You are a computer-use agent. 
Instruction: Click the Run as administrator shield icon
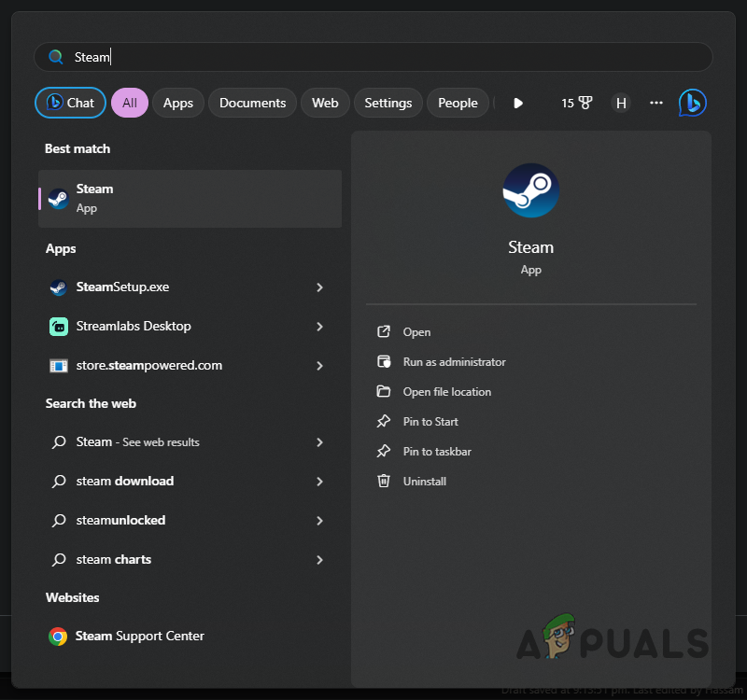click(384, 362)
